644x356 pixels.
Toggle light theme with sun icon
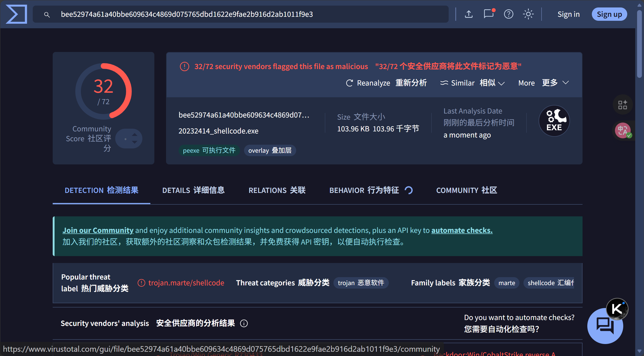click(x=528, y=14)
